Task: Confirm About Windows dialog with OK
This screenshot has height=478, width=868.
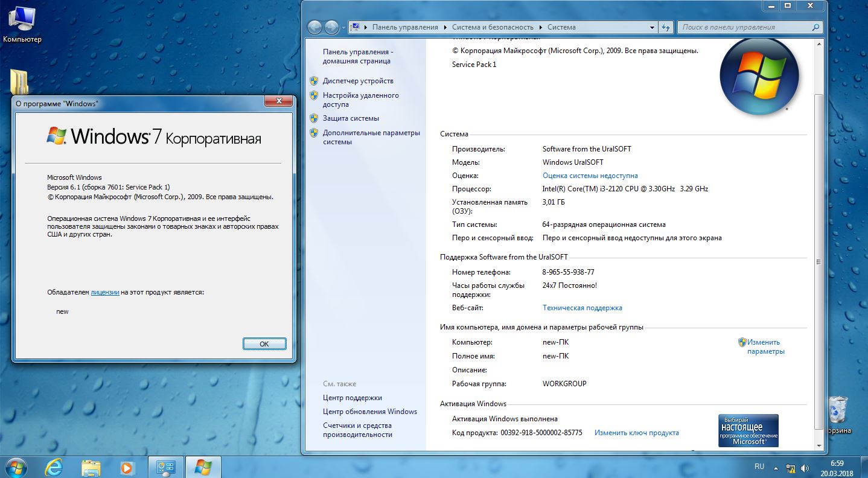Action: pos(264,343)
